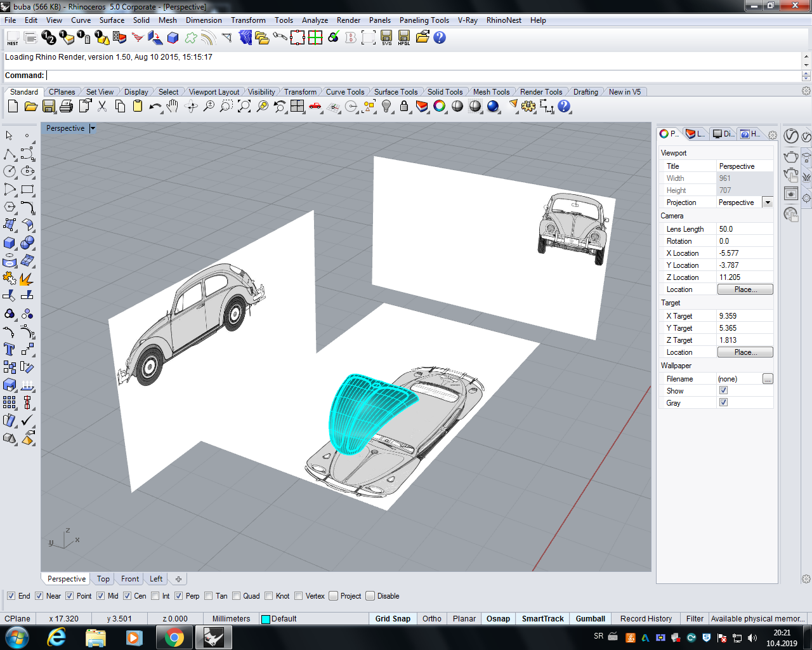Open the Projection dropdown arrow

click(768, 202)
